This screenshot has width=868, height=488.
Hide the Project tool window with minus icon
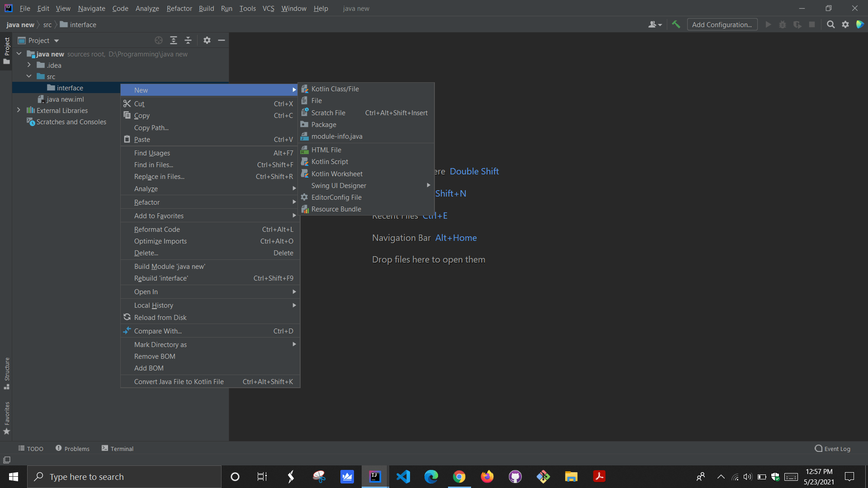click(x=222, y=40)
